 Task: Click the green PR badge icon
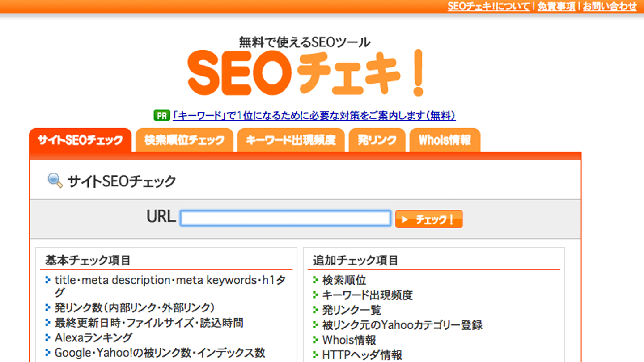click(x=161, y=116)
